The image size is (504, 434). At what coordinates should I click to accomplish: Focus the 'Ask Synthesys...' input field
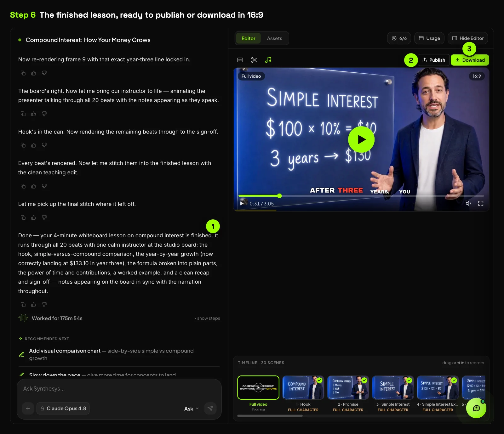[119, 389]
